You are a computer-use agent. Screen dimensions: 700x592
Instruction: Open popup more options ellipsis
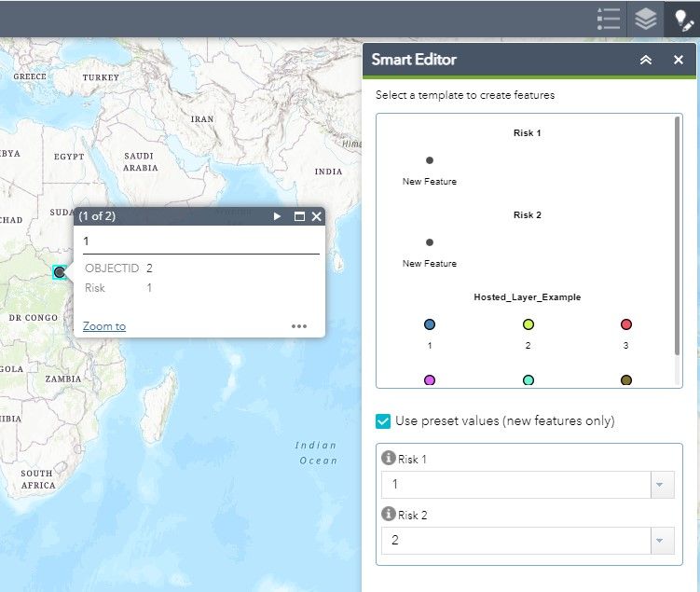pyautogui.click(x=299, y=326)
